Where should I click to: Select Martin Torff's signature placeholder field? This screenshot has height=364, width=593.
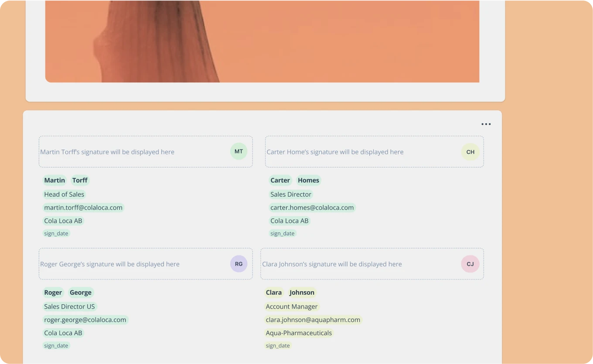pos(131,152)
